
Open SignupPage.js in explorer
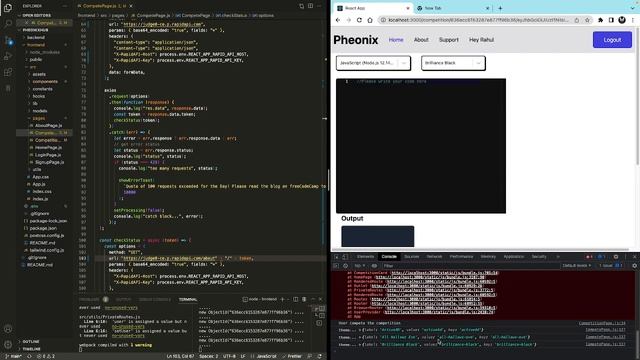[49, 162]
